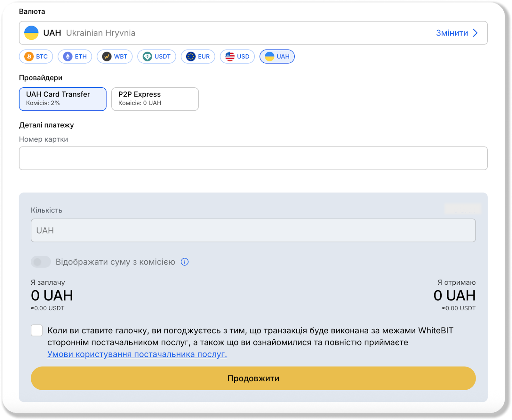Select the USDT currency label
This screenshot has width=512, height=420.
pyautogui.click(x=163, y=57)
